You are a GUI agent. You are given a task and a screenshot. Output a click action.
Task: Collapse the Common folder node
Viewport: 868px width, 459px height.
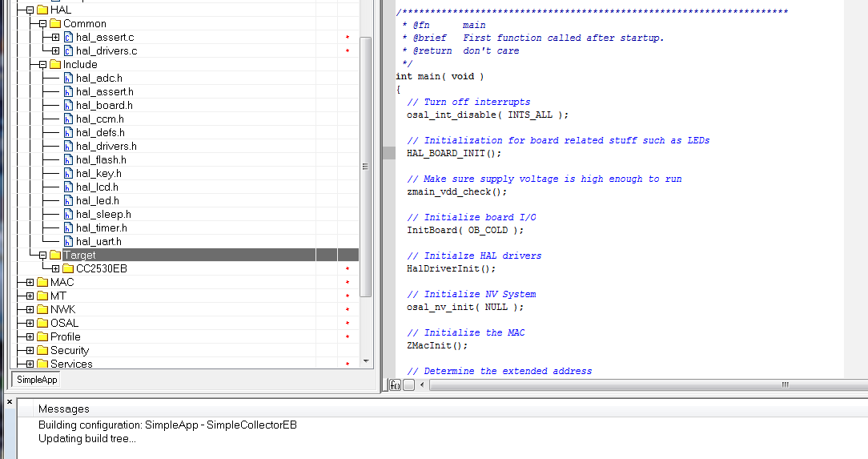42,24
